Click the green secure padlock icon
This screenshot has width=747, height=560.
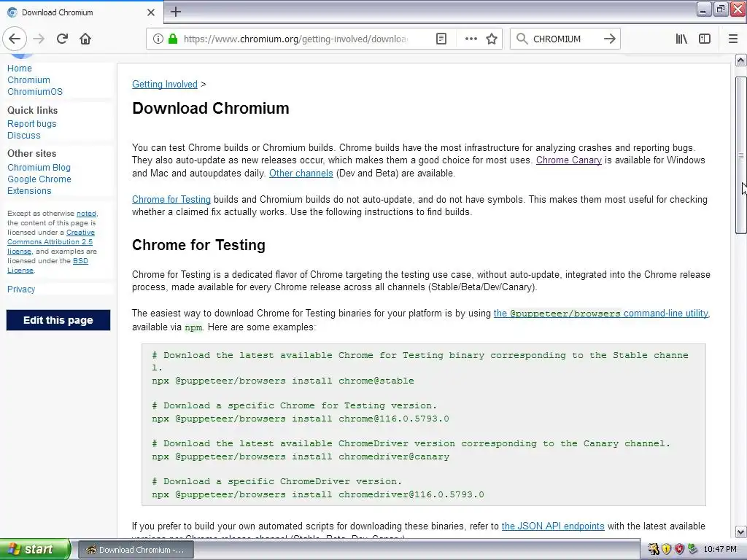pyautogui.click(x=173, y=39)
